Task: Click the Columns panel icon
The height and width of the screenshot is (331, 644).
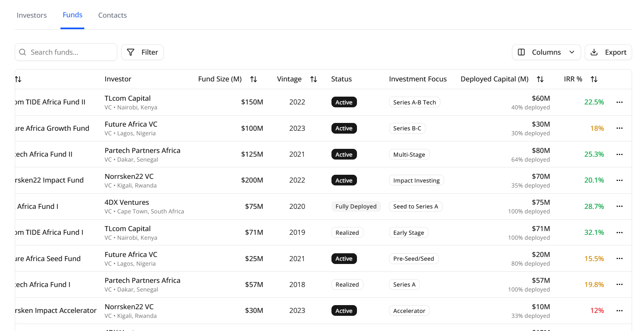Action: pyautogui.click(x=521, y=52)
